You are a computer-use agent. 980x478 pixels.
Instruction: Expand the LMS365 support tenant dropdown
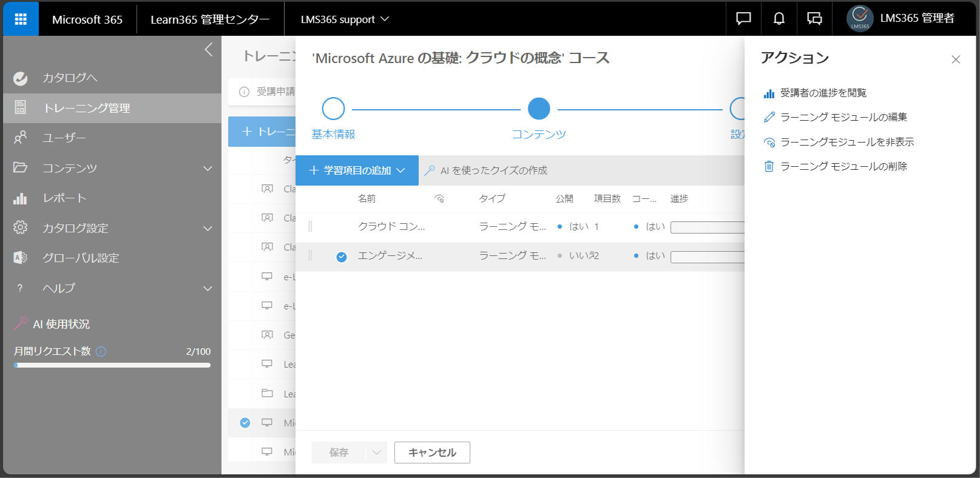pyautogui.click(x=344, y=19)
